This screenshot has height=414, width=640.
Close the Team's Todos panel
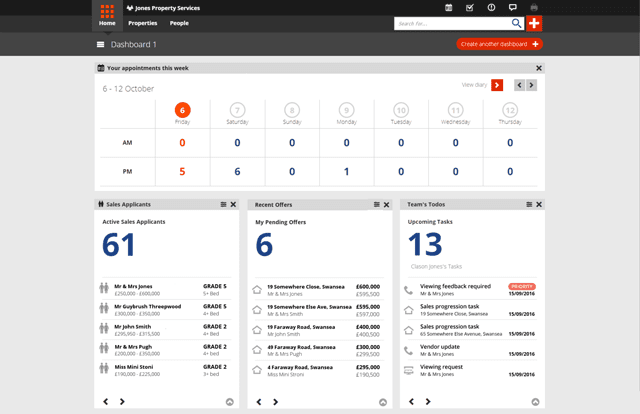tap(539, 204)
